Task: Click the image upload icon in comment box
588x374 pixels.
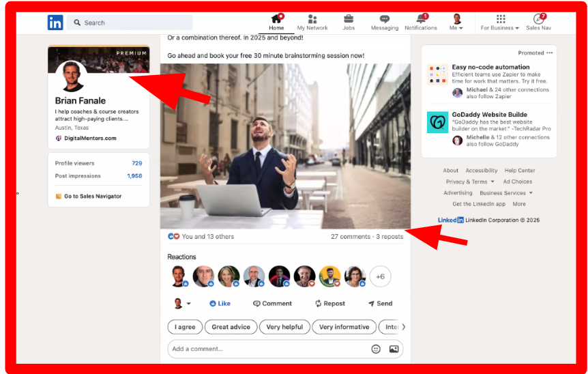Action: coord(394,349)
